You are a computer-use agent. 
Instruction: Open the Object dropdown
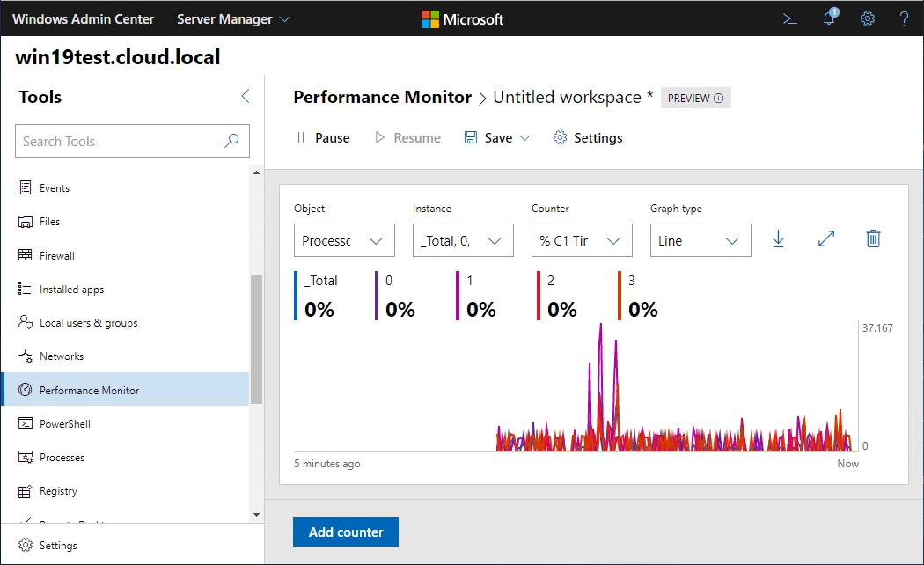click(344, 240)
